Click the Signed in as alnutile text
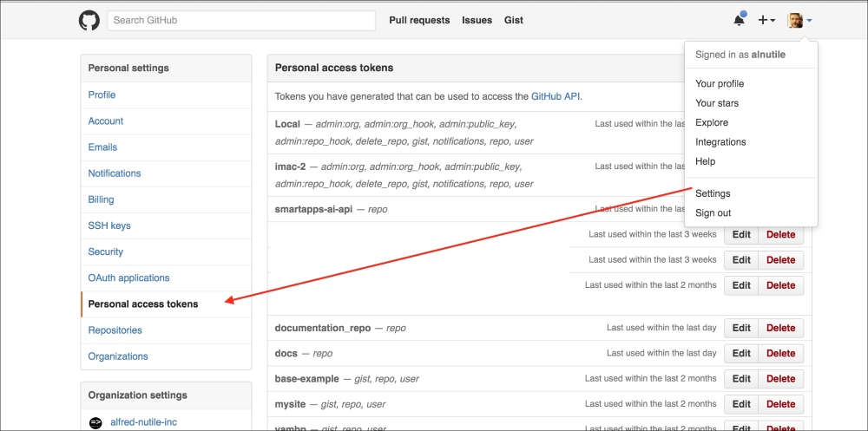This screenshot has height=431, width=868. [740, 55]
